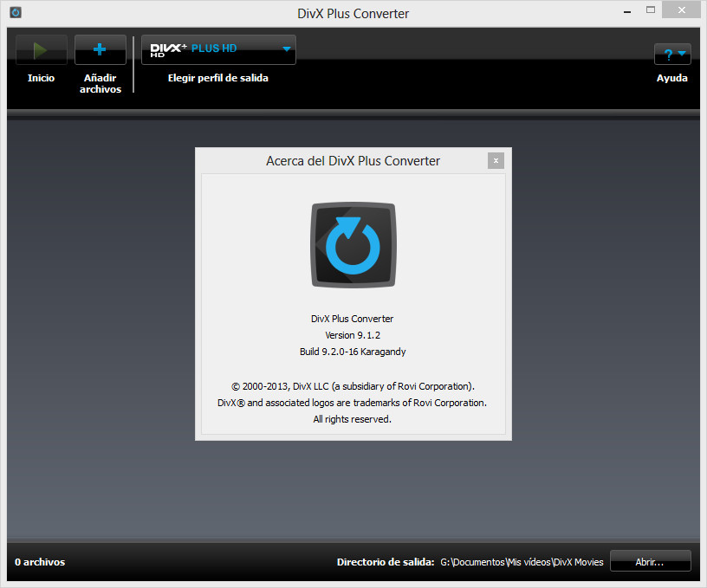The height and width of the screenshot is (588, 707).
Task: Click the Ayuda question mark icon
Action: [668, 54]
